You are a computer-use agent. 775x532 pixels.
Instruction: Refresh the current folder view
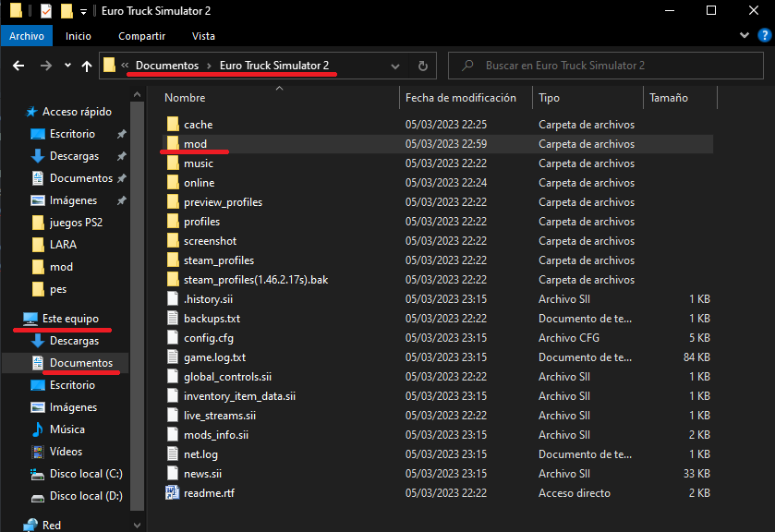point(422,66)
